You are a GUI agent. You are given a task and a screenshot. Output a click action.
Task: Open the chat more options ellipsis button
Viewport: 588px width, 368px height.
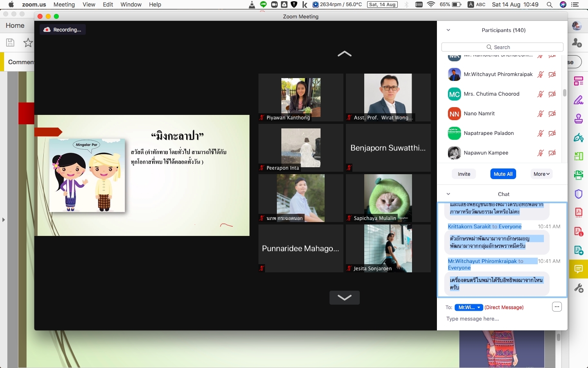coord(557,307)
